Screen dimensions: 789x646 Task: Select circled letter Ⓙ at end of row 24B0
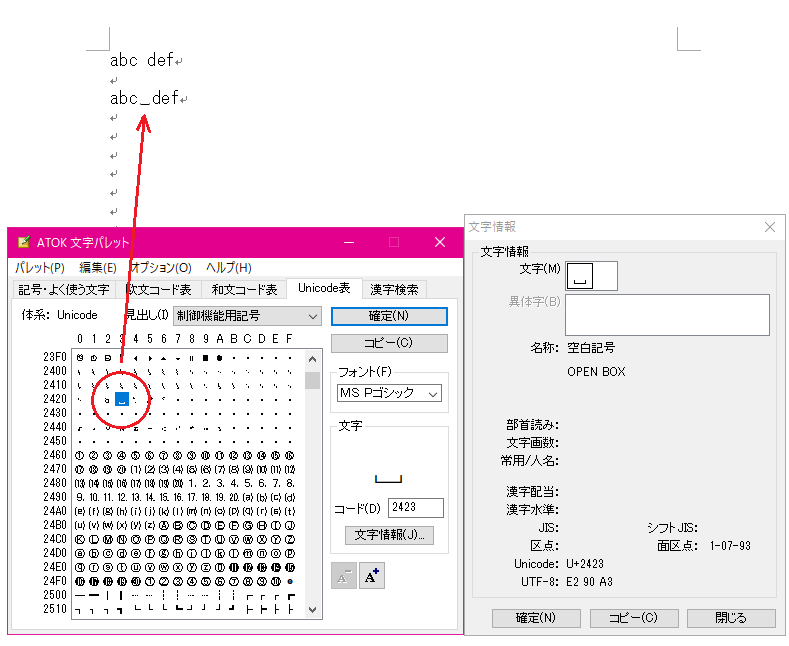click(290, 525)
